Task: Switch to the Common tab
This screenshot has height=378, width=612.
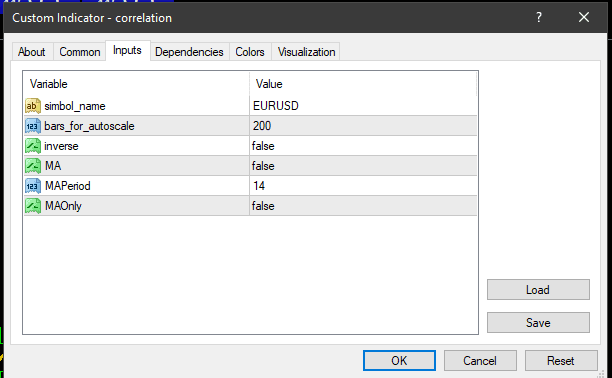Action: pyautogui.click(x=80, y=52)
